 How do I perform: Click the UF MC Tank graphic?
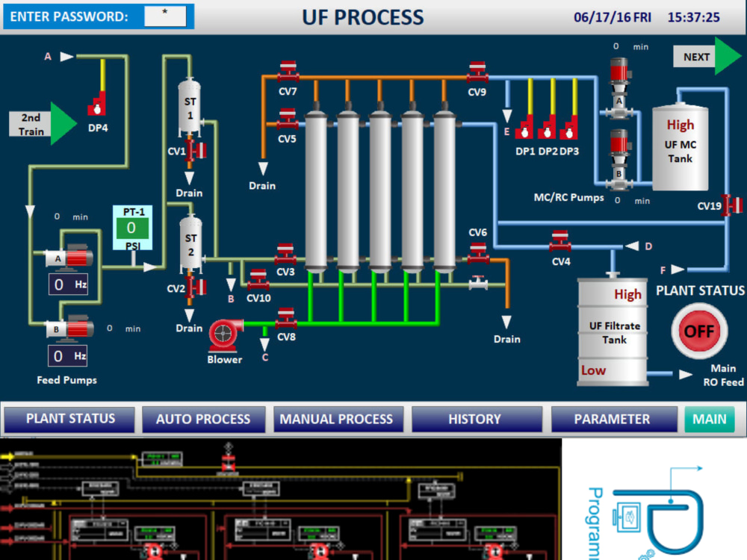(x=680, y=148)
